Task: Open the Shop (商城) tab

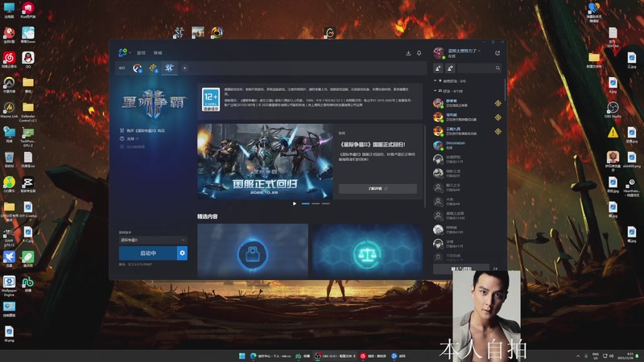Action: pos(158,53)
